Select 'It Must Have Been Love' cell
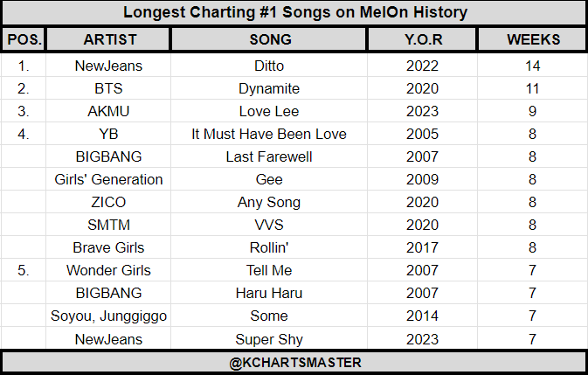Screen dimensions: 588x375 click(269, 134)
